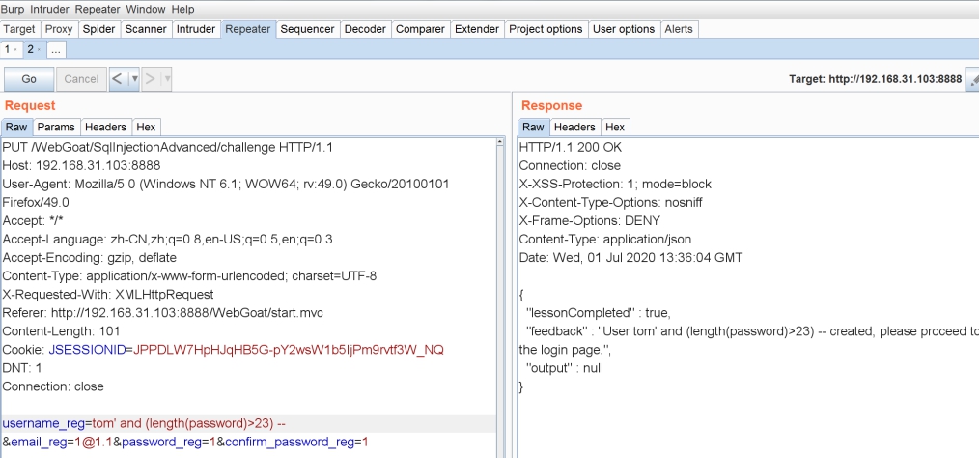Select the Request Headers tab

coord(105,127)
